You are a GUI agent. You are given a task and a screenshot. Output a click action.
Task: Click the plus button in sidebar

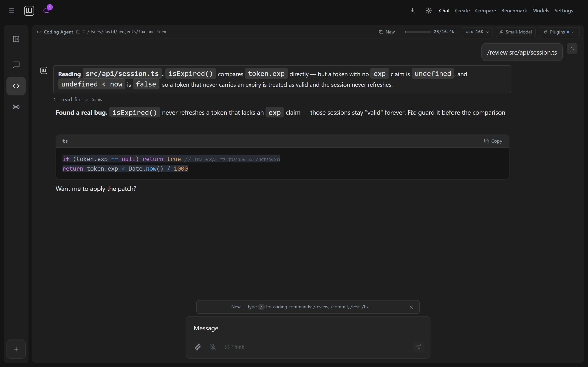tap(16, 349)
